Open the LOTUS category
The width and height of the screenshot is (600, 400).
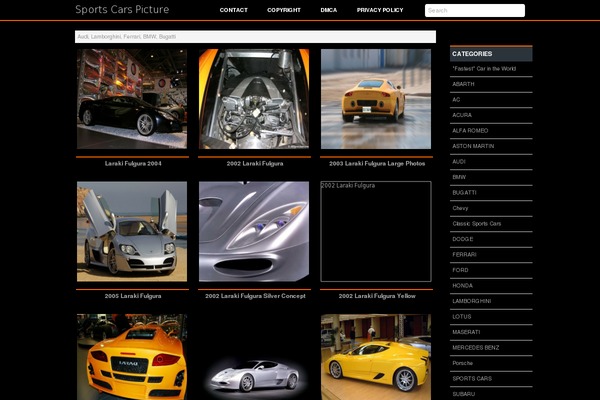pyautogui.click(x=461, y=317)
